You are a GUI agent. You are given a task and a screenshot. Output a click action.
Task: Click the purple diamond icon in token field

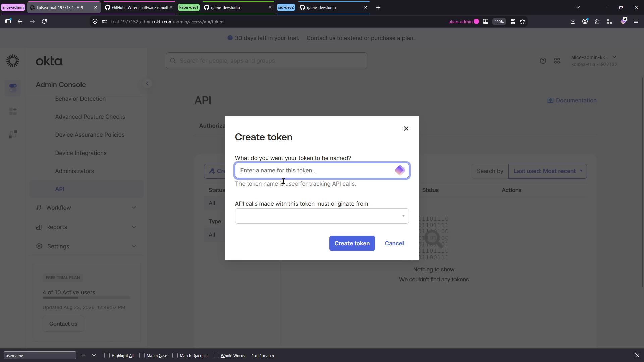[x=400, y=170]
